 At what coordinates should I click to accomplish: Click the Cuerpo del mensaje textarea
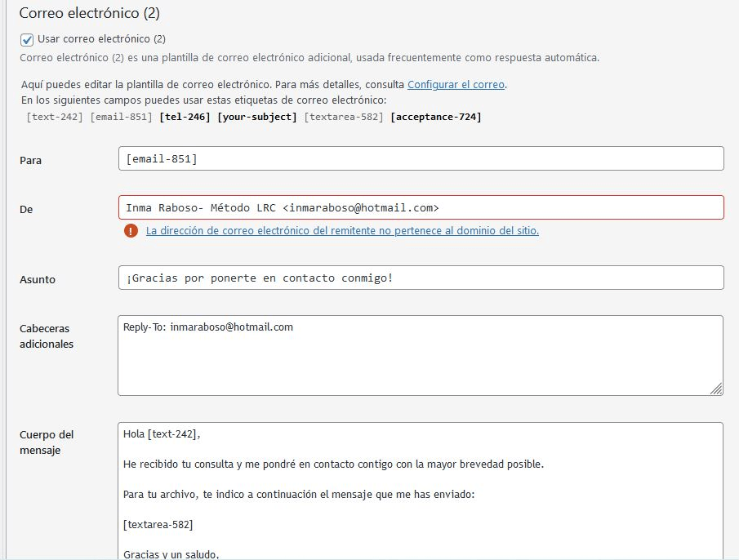click(421, 491)
